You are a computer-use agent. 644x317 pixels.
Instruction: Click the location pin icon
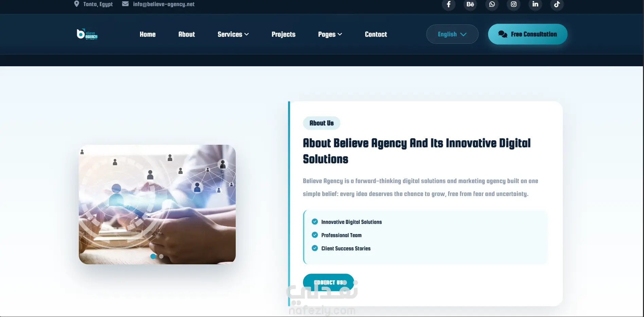click(x=76, y=4)
